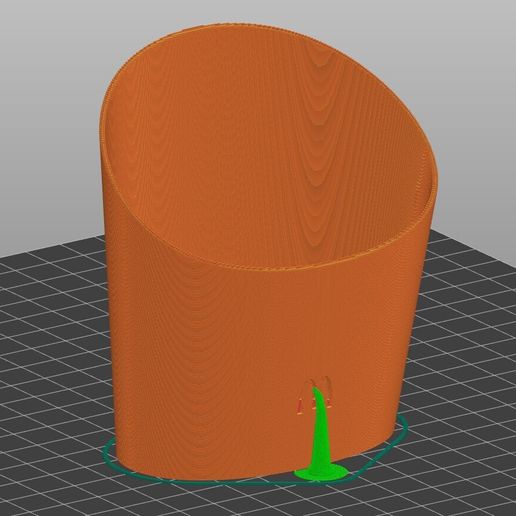
Task: Click the green support base disc
Action: (321, 472)
